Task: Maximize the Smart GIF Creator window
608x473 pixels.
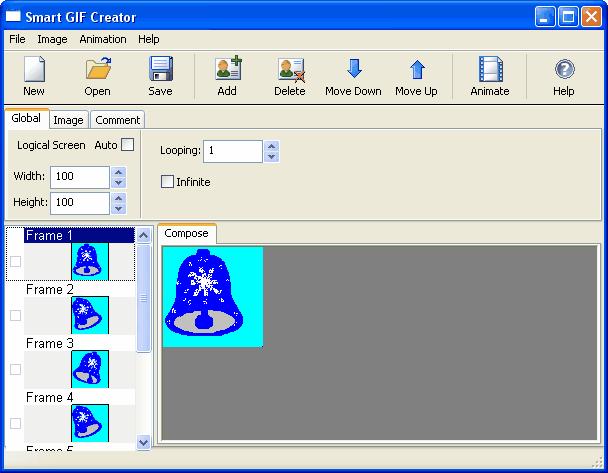Action: coord(568,17)
